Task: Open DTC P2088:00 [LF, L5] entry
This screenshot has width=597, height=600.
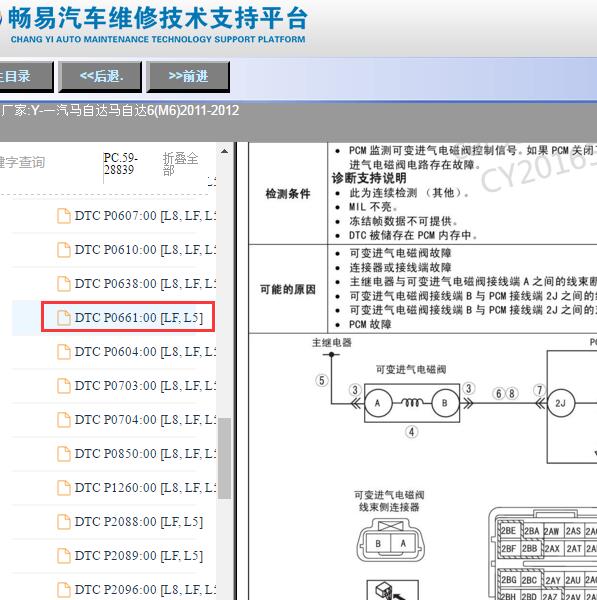Action: point(139,522)
